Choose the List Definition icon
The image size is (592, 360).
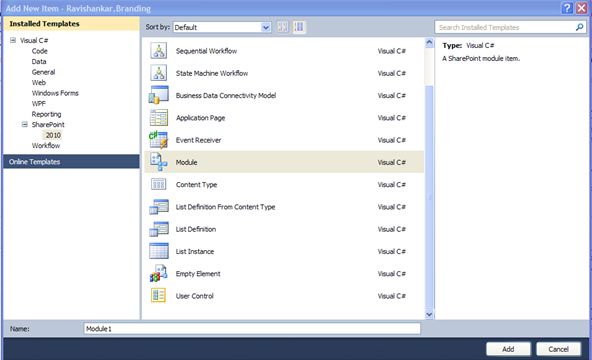tap(159, 229)
